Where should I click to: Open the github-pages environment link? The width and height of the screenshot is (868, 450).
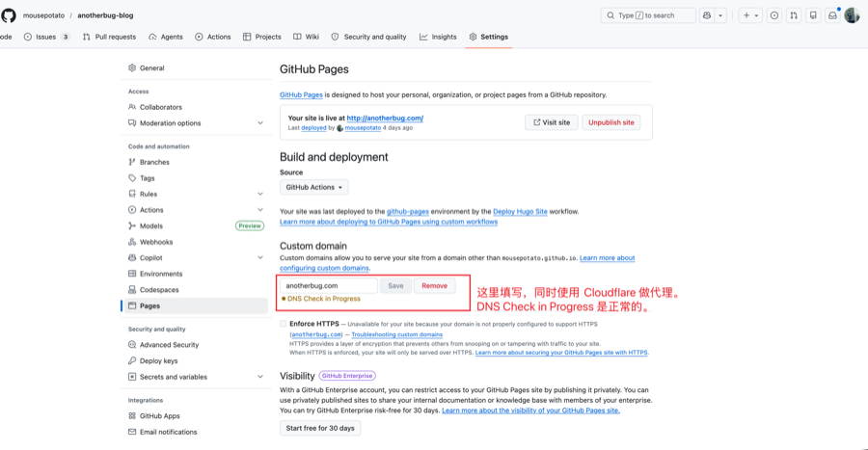pos(407,212)
